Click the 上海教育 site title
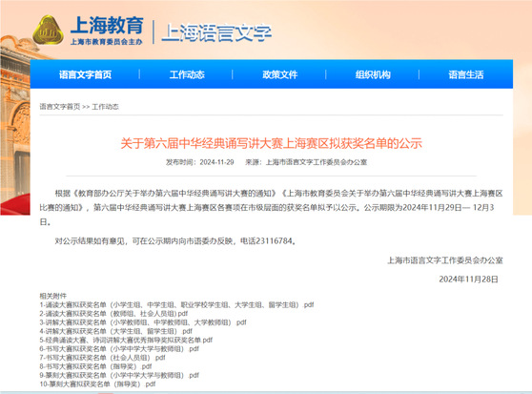The height and width of the screenshot is (394, 532). [x=107, y=25]
